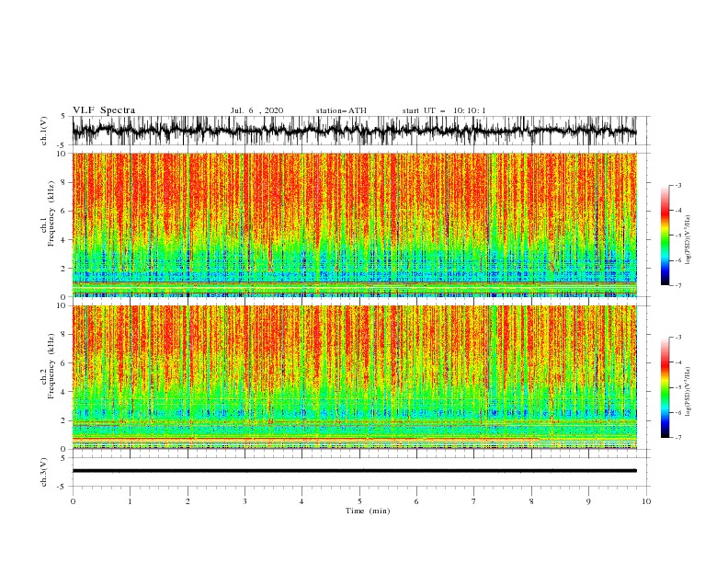The image size is (728, 563).
Task: Click the "Time (min)" axis label
Action: tap(368, 511)
